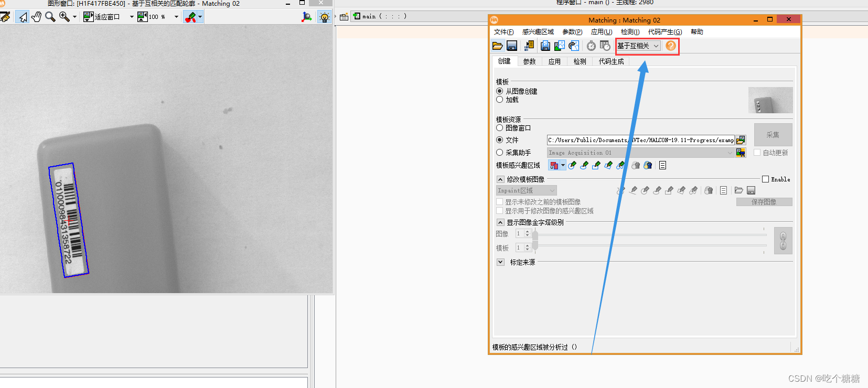Open the 基于互相关 matching method dropdown
This screenshot has height=388, width=868.
pyautogui.click(x=638, y=46)
